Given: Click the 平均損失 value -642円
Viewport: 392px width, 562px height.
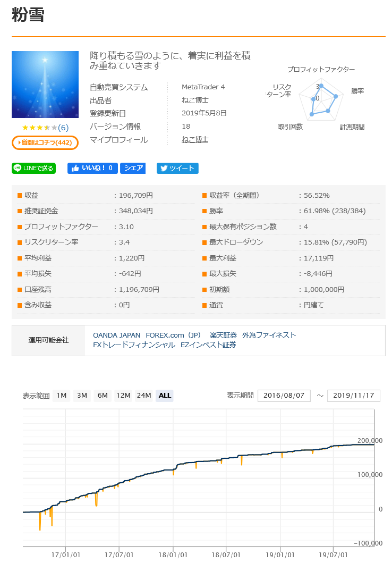Looking at the screenshot, I should [x=130, y=273].
